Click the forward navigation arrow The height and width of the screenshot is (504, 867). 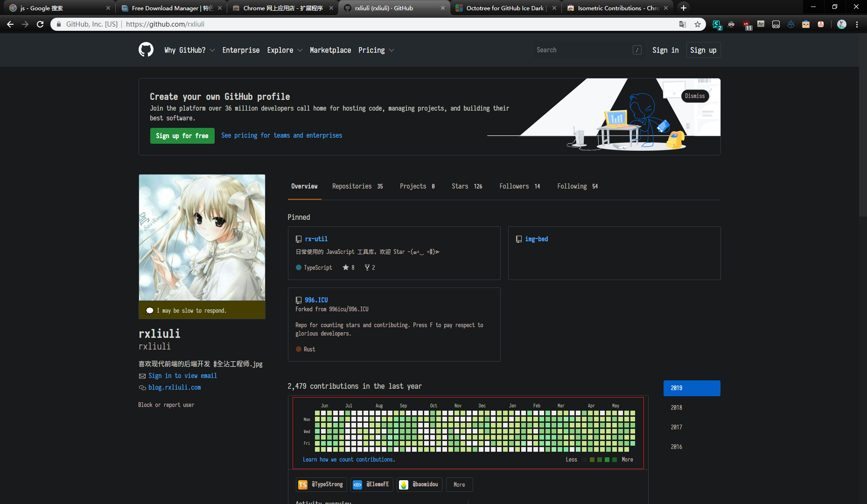point(25,24)
